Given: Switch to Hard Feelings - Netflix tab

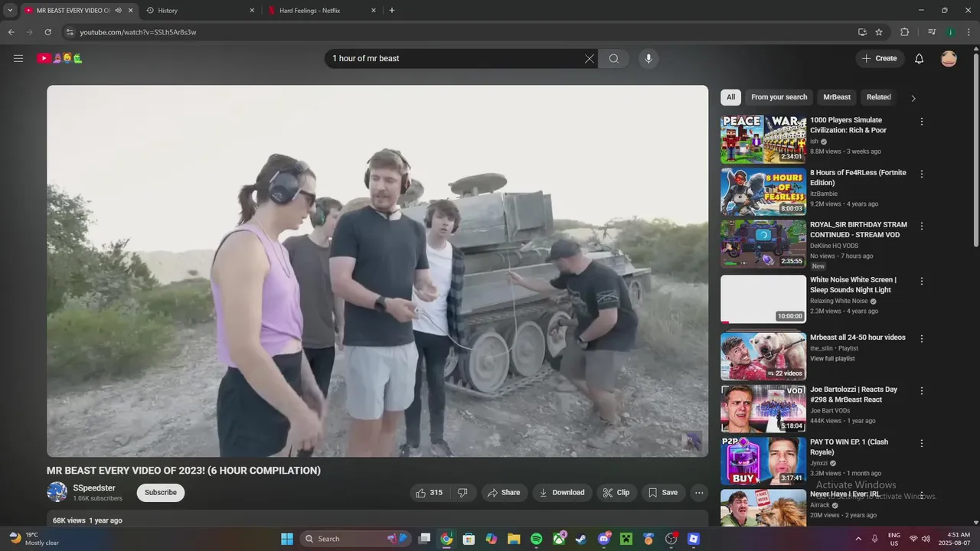Looking at the screenshot, I should pos(322,11).
